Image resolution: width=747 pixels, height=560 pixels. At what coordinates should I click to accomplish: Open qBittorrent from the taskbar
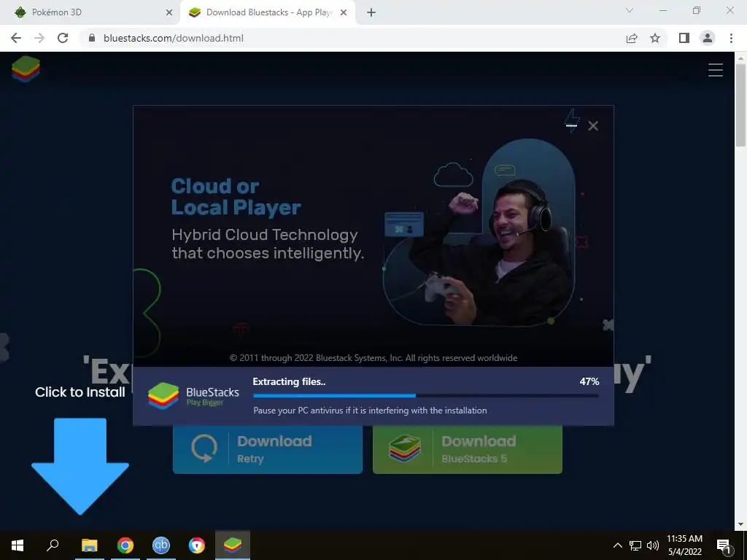[161, 545]
